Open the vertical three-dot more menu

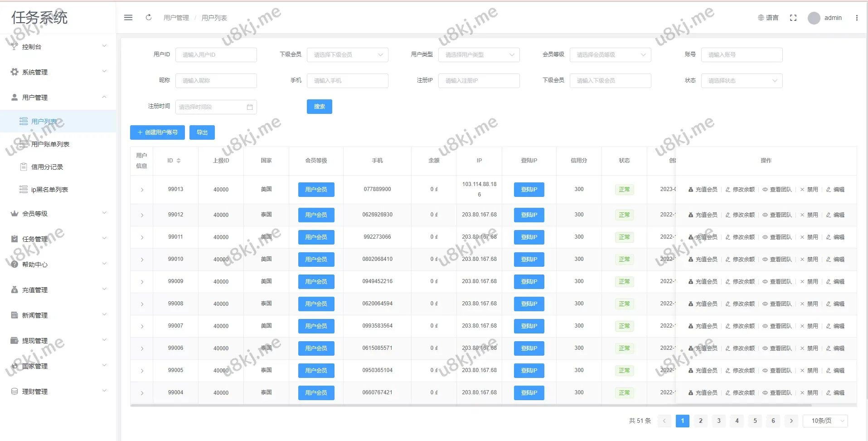coord(856,18)
